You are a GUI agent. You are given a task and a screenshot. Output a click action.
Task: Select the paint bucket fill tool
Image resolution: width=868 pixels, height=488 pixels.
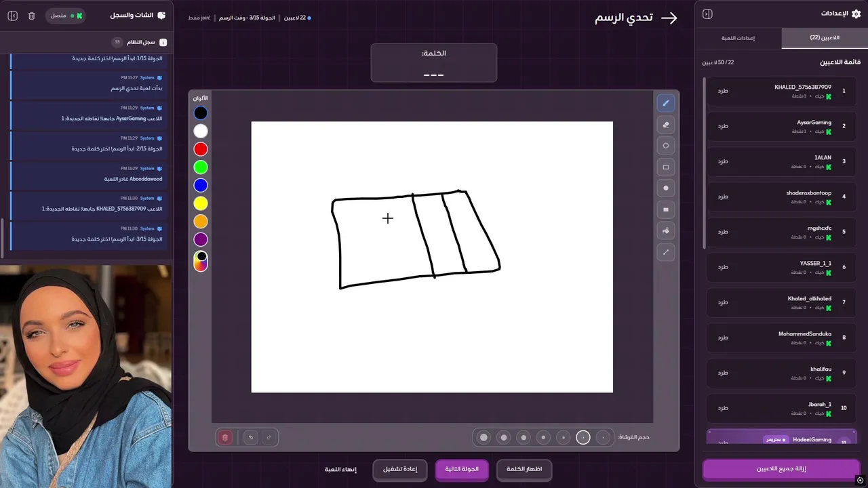click(665, 231)
